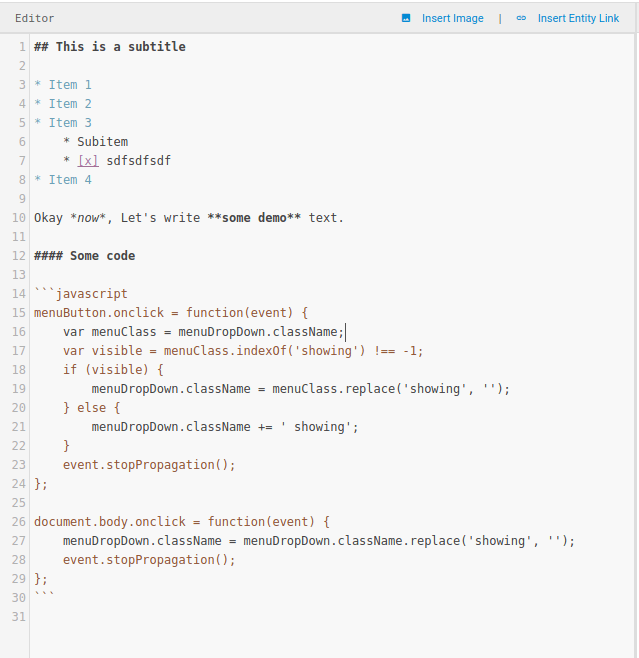
Task: Click the '#### Some code' heading
Action: tap(85, 256)
